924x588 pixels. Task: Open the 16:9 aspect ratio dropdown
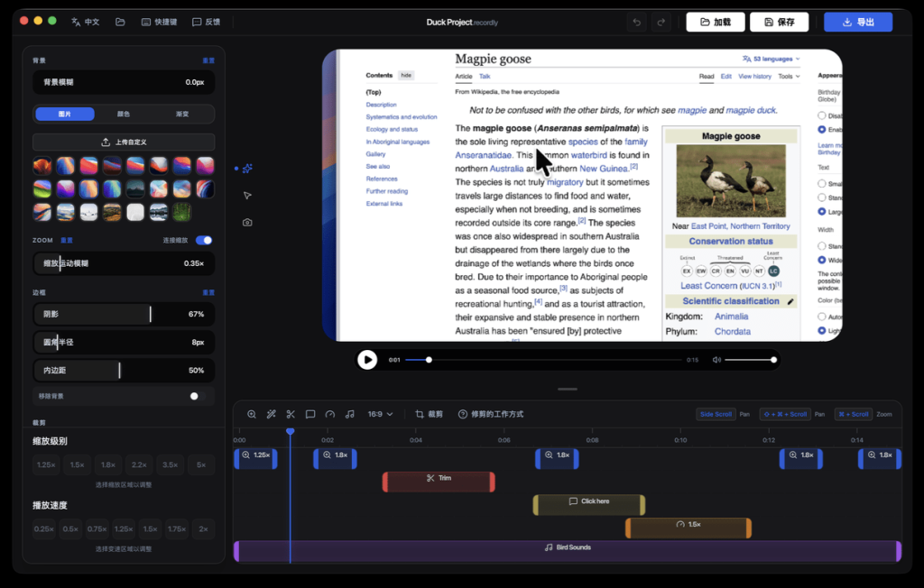pyautogui.click(x=380, y=414)
